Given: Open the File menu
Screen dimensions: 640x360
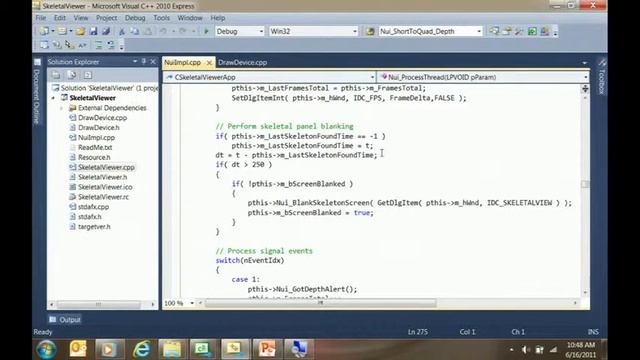Looking at the screenshot, I should pyautogui.click(x=41, y=18).
